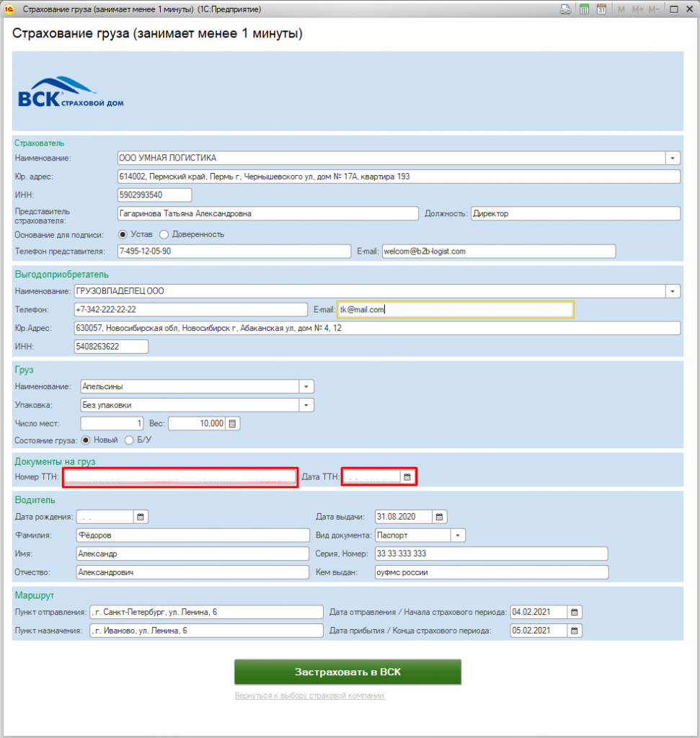This screenshot has height=738, width=700.
Task: Click the Должность field
Action: tap(576, 213)
